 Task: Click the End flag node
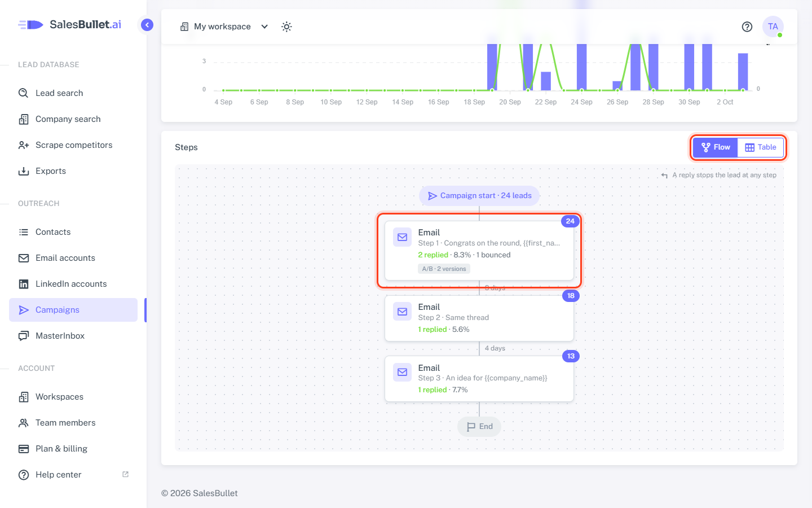pos(479,427)
